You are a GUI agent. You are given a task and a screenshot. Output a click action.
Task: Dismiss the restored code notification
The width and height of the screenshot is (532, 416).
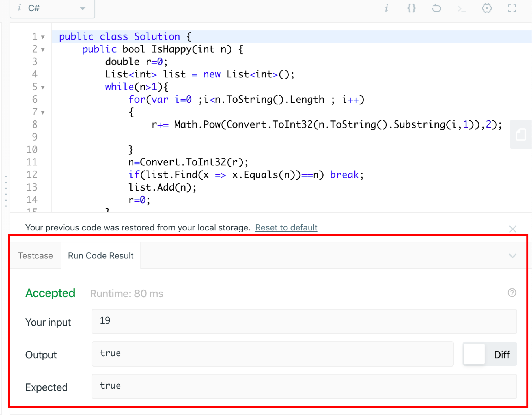point(513,229)
